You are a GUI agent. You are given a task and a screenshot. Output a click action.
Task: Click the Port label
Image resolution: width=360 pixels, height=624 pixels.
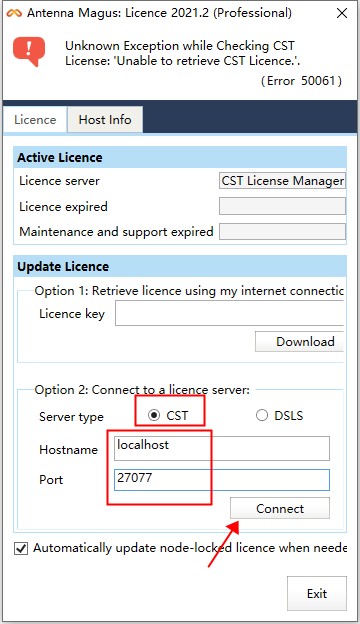click(51, 479)
